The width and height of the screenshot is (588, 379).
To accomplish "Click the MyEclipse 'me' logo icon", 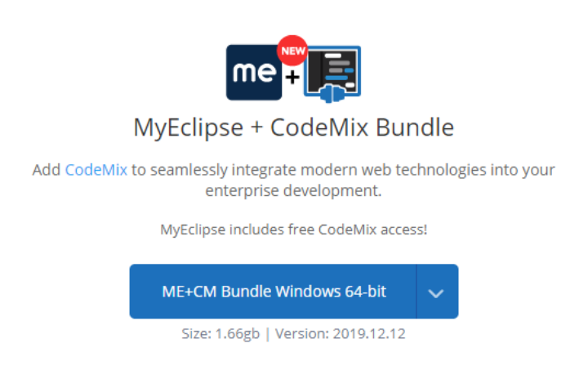I will [254, 73].
